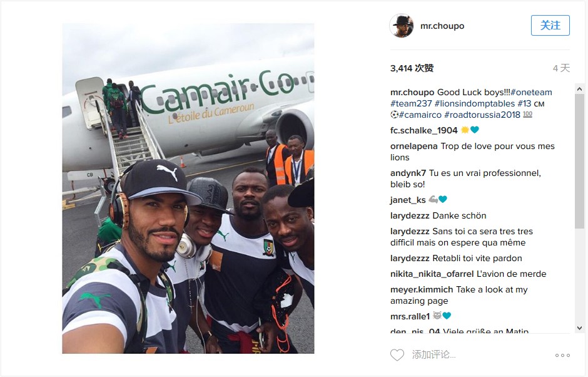Click the Camair-Co airplane selfie photo

click(188, 189)
